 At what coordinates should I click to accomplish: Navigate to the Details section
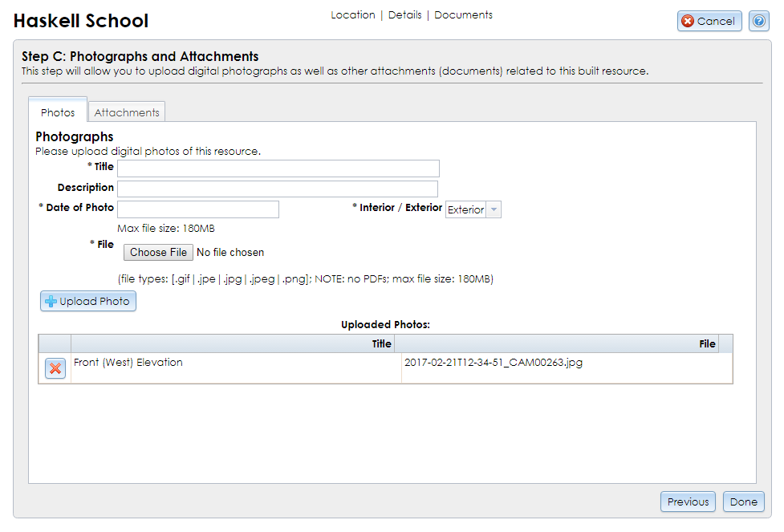[x=404, y=14]
